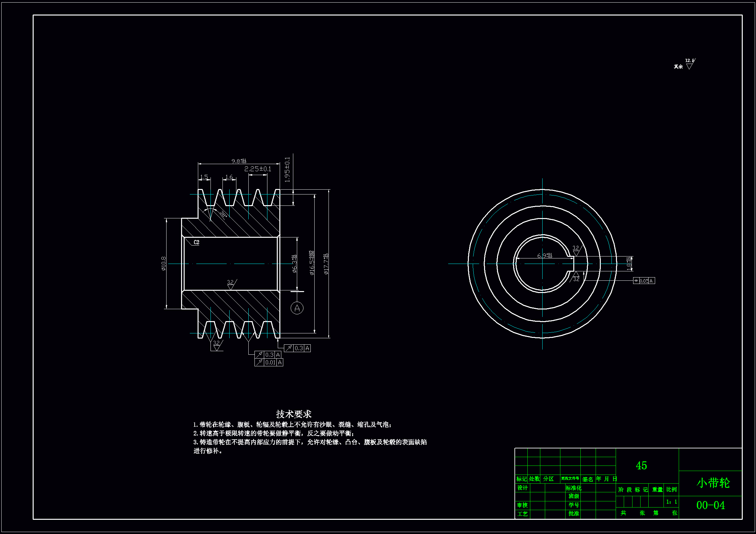The height and width of the screenshot is (534, 756).
Task: Select the 6.9 keyway depth dimension
Action: click(544, 255)
